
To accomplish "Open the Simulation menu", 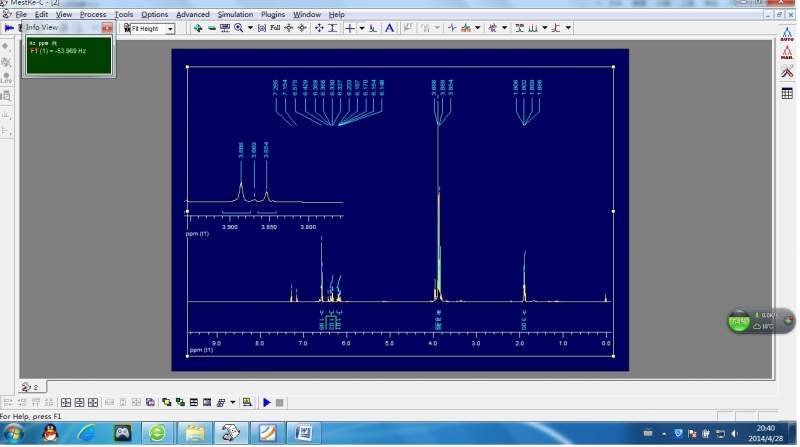I will pos(235,14).
